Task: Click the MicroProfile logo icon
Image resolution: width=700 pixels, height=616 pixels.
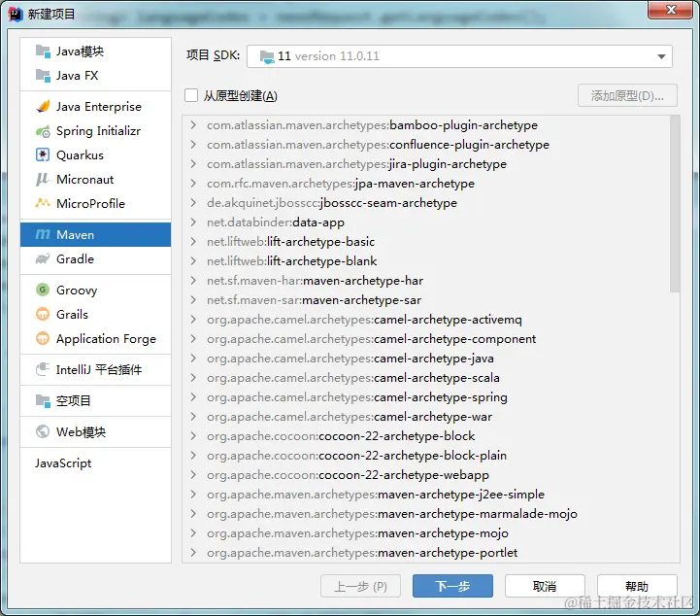Action: point(43,203)
